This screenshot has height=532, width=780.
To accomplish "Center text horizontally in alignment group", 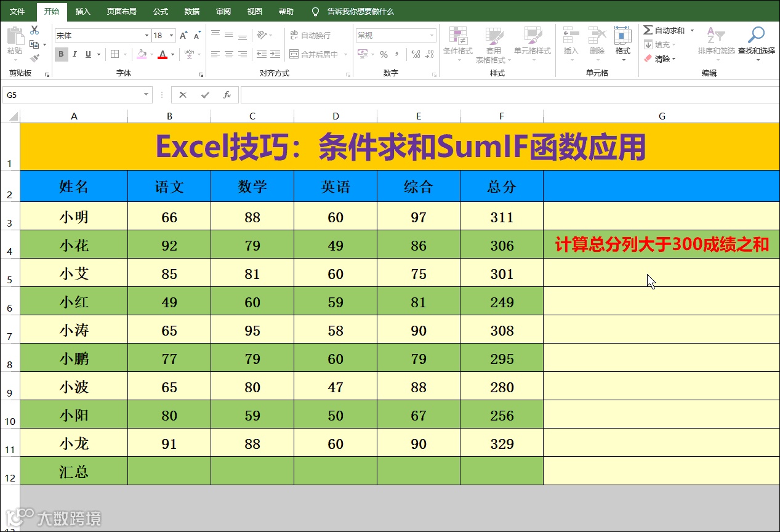I will pos(229,54).
